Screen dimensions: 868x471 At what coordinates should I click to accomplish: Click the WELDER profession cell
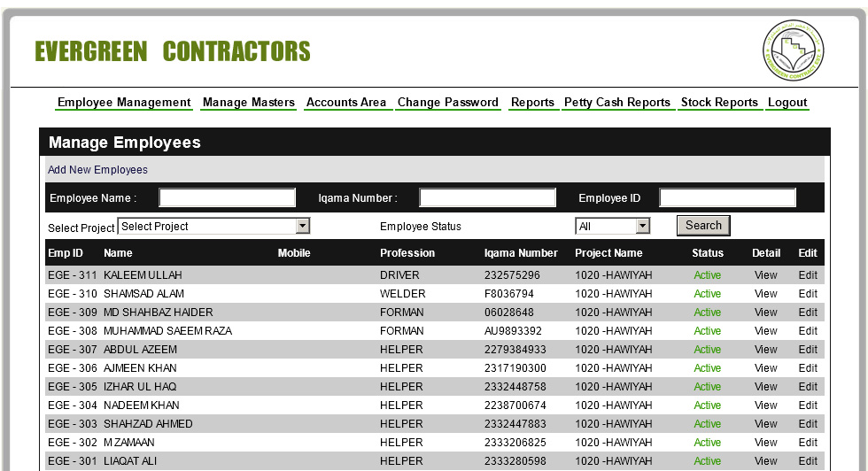pyautogui.click(x=402, y=294)
